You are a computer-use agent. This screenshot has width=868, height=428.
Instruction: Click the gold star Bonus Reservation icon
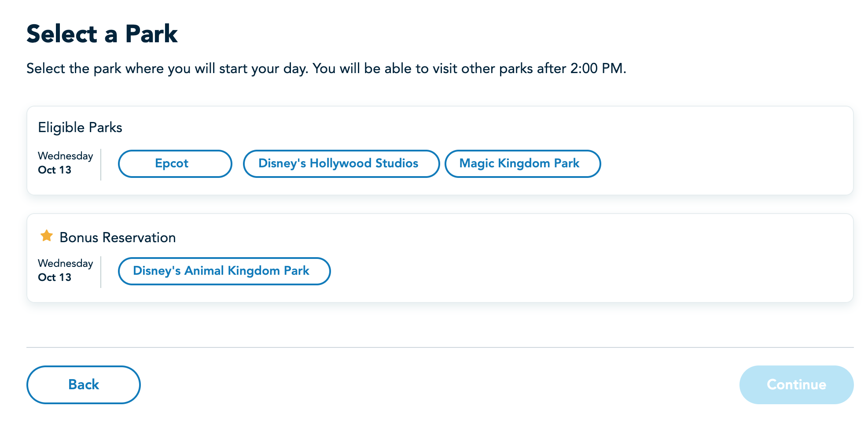[47, 236]
